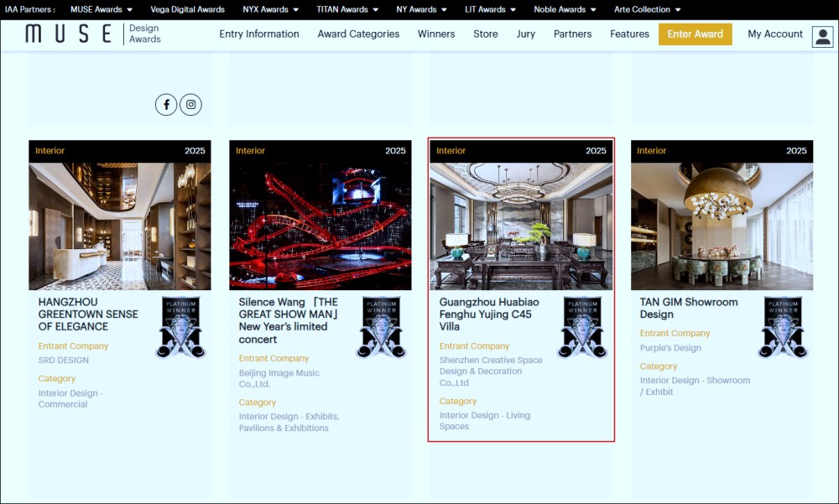Go to the Winners page
Image resolution: width=839 pixels, height=504 pixels.
click(x=436, y=34)
